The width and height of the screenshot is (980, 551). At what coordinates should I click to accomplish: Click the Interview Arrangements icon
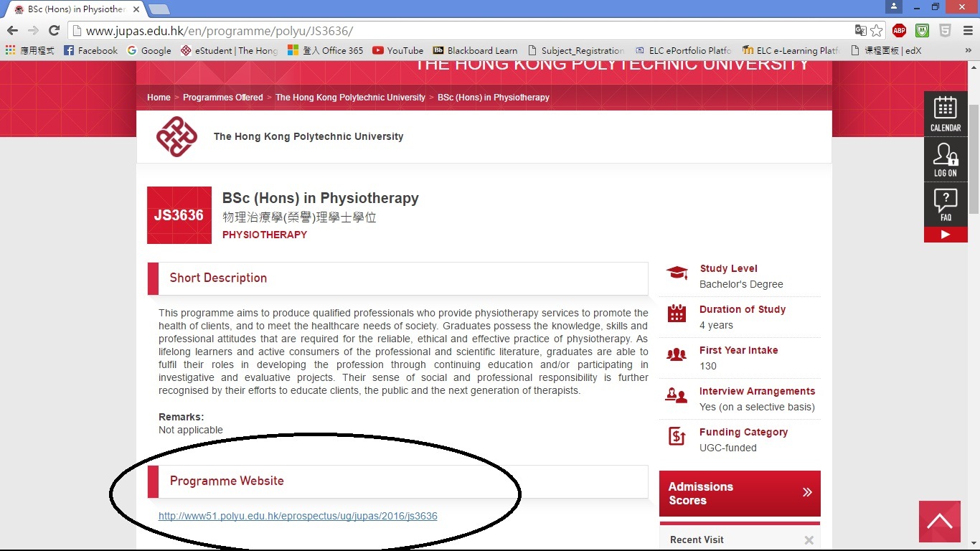[677, 395]
